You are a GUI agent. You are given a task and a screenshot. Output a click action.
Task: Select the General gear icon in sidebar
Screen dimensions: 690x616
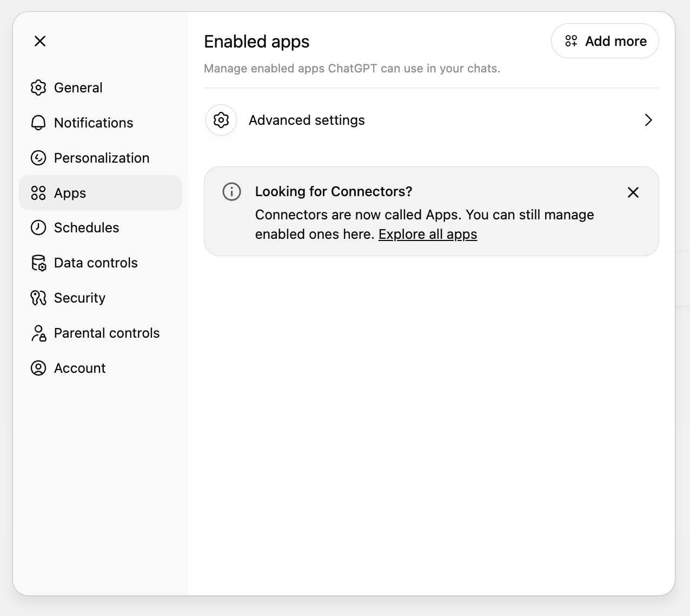38,88
